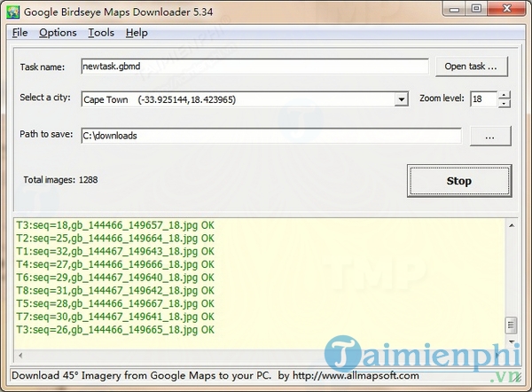This screenshot has width=532, height=392.
Task: Select log line T4:seq=27 gb_144466_149666
Action: click(x=115, y=264)
